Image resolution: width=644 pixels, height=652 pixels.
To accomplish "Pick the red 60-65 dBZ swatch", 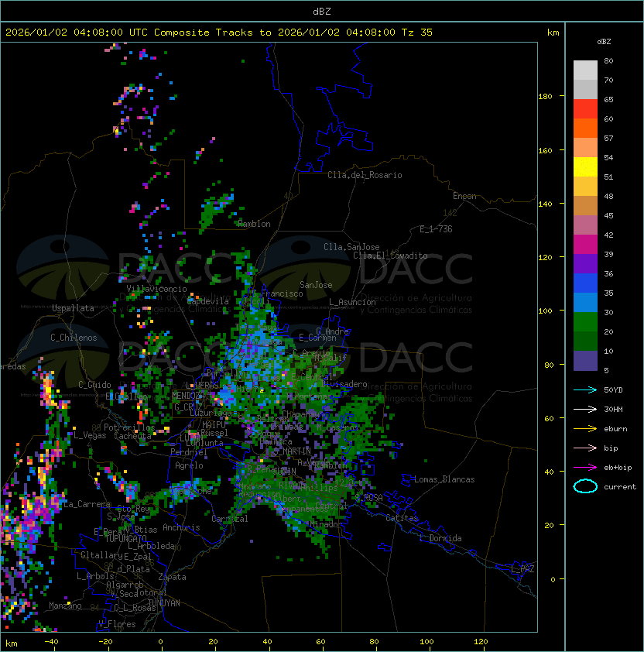I will point(585,108).
